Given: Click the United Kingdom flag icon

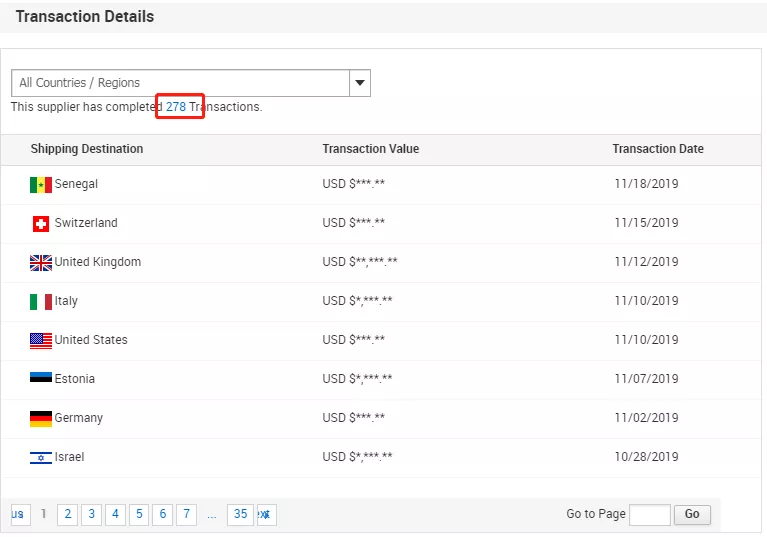Looking at the screenshot, I should click(x=41, y=263).
